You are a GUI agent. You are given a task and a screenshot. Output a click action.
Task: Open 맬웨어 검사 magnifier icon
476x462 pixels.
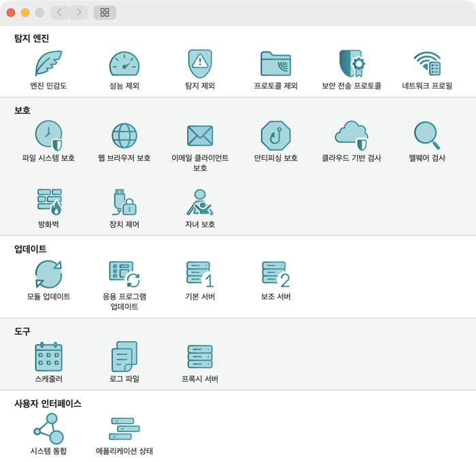[428, 135]
